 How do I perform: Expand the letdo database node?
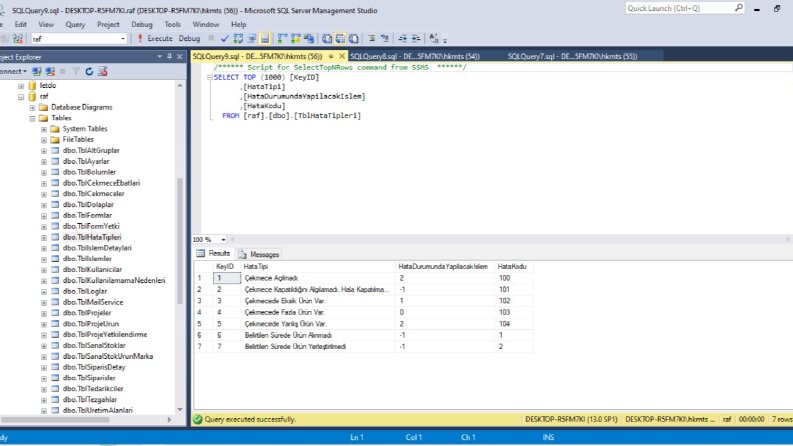21,86
